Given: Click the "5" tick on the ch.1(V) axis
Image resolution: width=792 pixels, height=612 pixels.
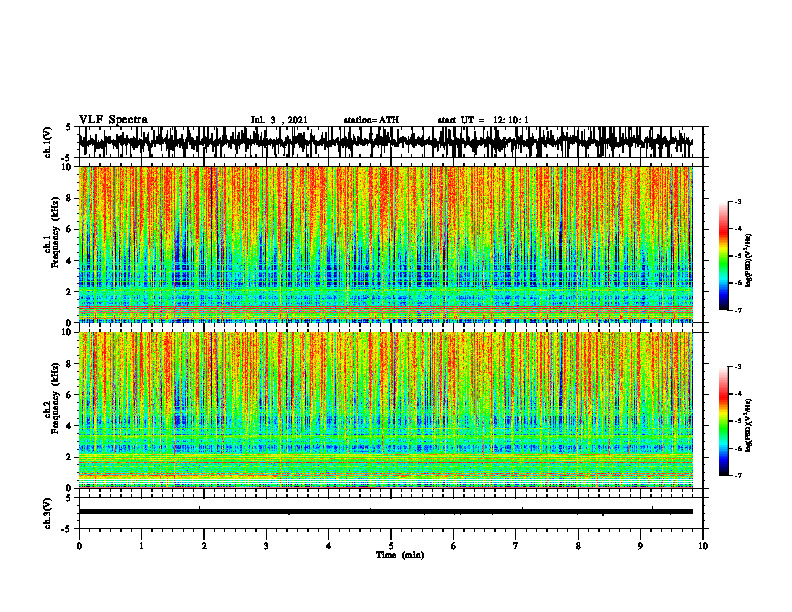Looking at the screenshot, I should pyautogui.click(x=68, y=127).
